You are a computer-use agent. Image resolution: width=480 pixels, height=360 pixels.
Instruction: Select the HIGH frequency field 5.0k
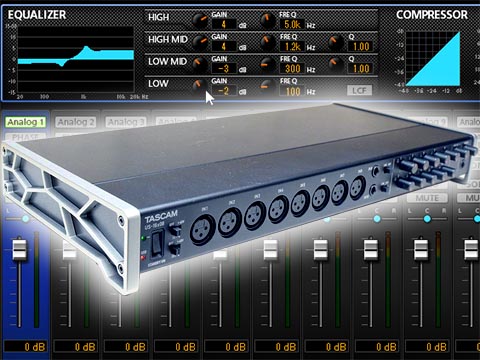point(292,24)
